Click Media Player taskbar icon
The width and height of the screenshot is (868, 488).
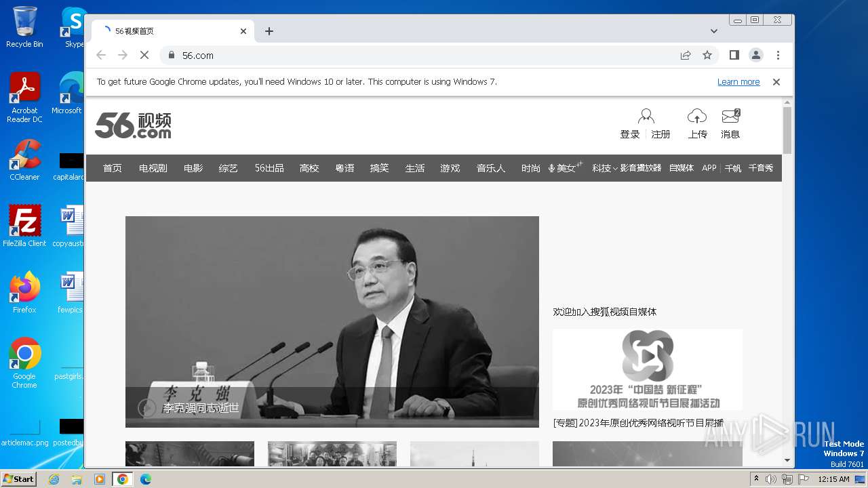[x=100, y=479]
